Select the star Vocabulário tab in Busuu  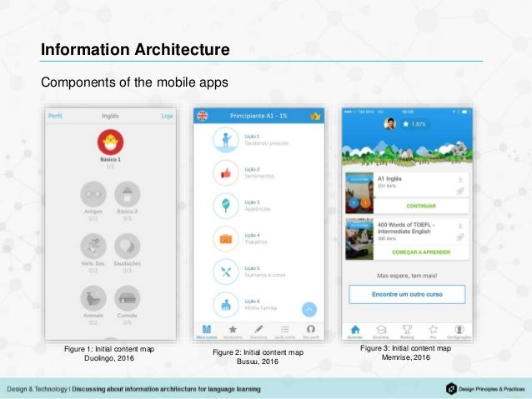click(233, 332)
